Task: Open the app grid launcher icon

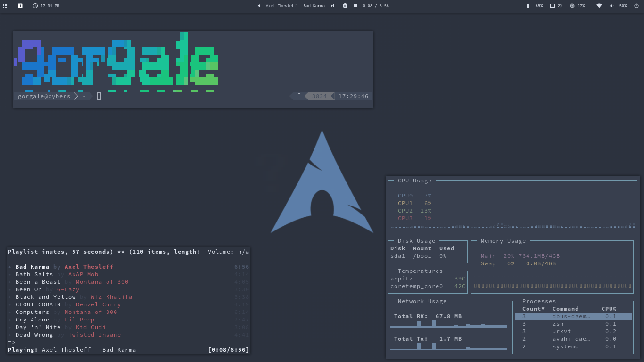Action: 5,6
